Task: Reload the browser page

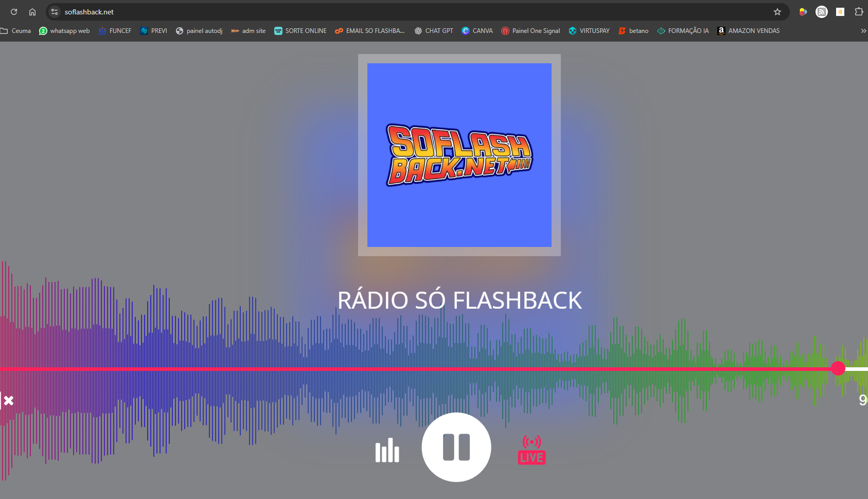Action: point(14,12)
